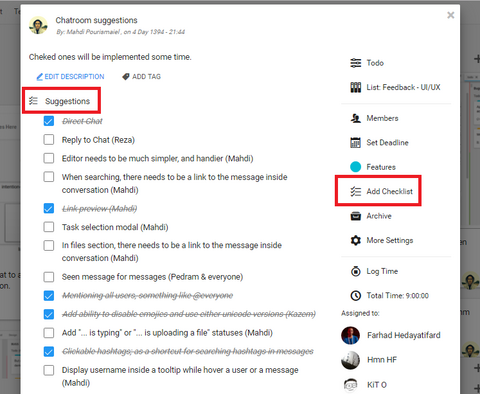Screen dimensions: 480x394
Task: Uncheck Clickable hashtags item
Action: (x=49, y=351)
